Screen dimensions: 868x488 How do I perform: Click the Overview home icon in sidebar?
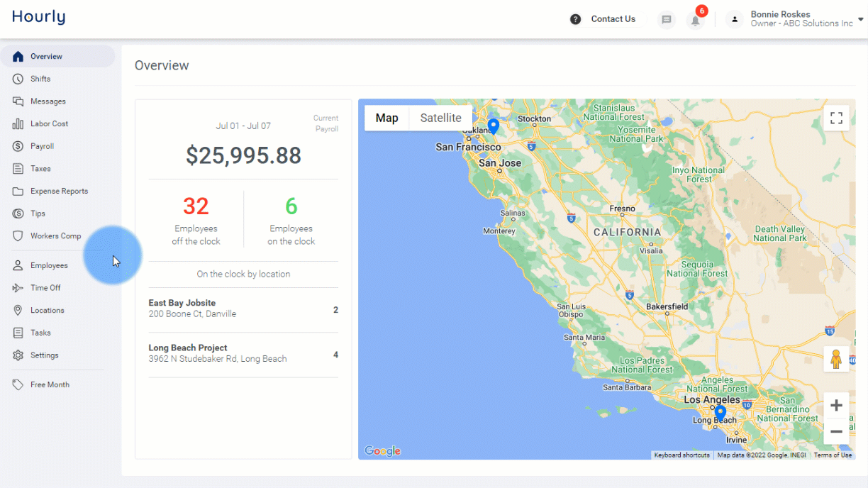(18, 57)
